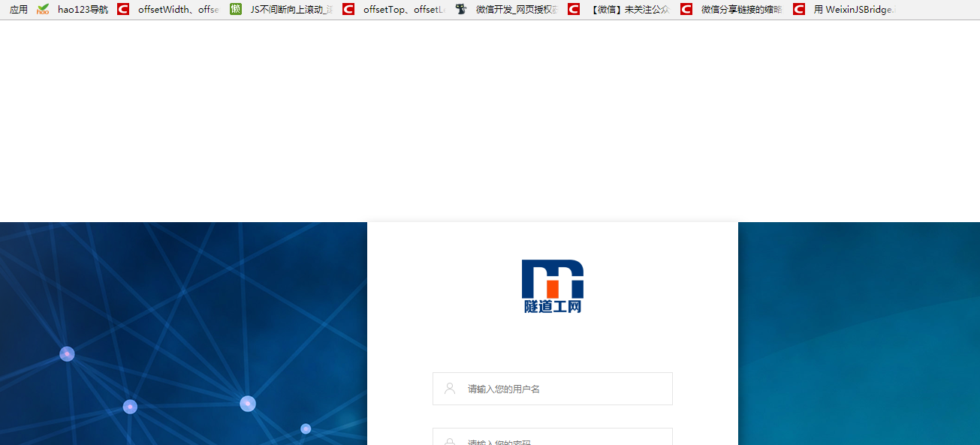
Task: Open the 应用 apps shortcut
Action: (18, 10)
